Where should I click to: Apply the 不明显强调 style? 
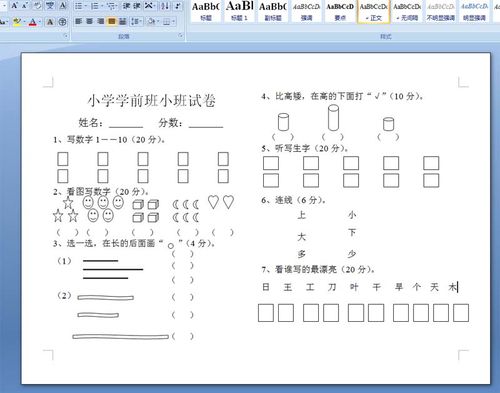441,11
